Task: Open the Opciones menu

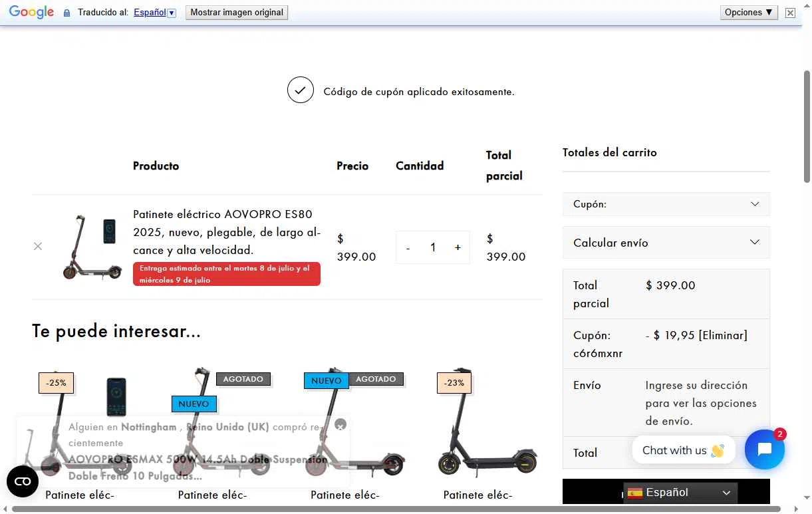Action: (x=749, y=13)
